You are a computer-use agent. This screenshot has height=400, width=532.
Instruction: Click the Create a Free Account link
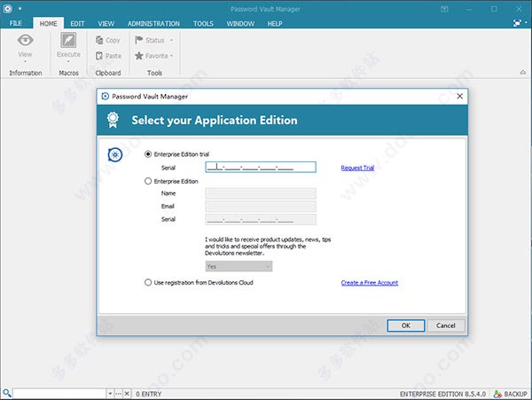pos(370,283)
